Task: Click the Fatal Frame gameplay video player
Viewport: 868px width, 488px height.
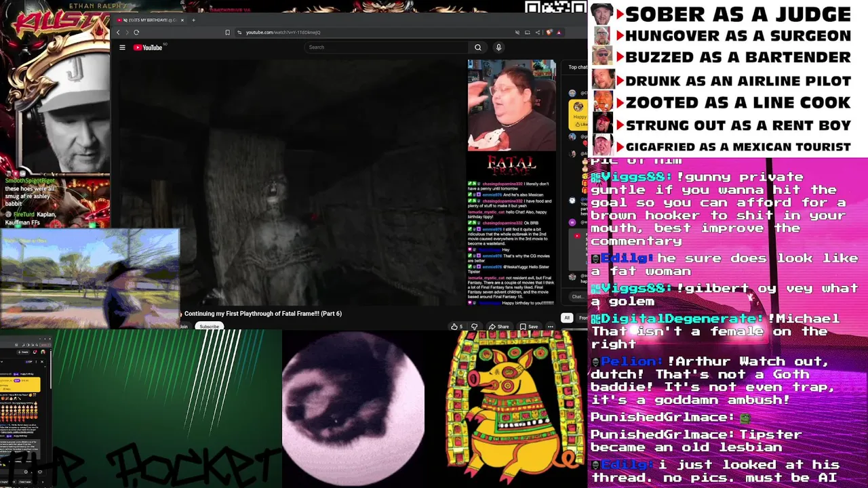Action: [292, 183]
